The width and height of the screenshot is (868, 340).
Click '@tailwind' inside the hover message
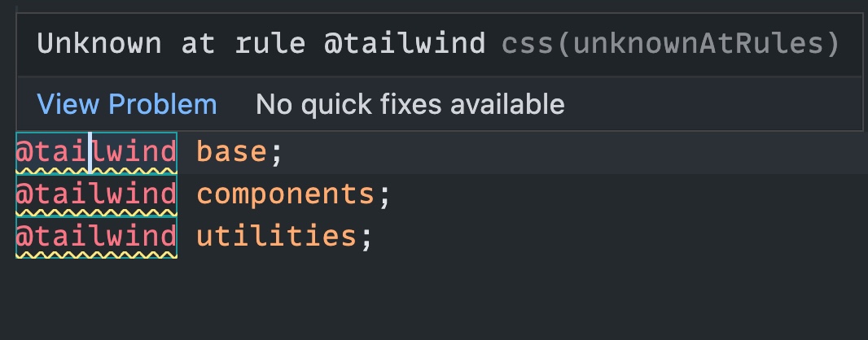click(x=405, y=43)
